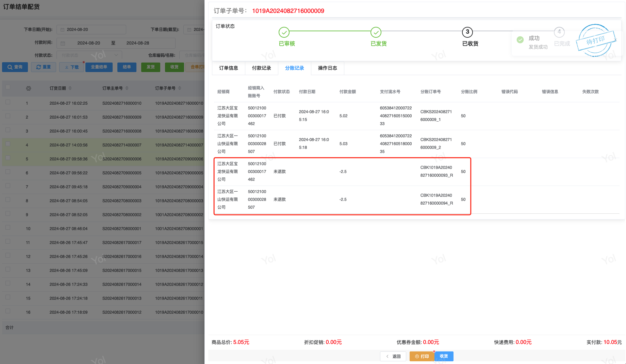
Task: Check the checkbox for row 1
Action: click(x=8, y=102)
